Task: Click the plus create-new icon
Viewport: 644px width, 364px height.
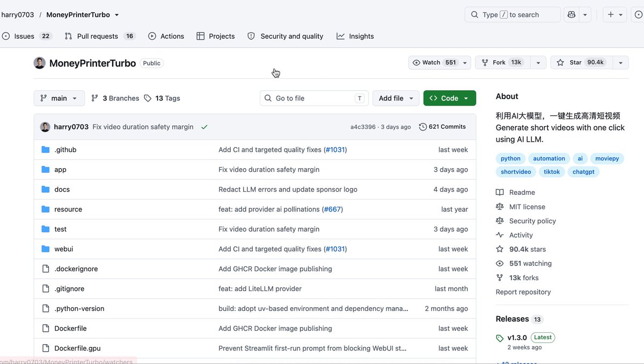Action: 611,14
